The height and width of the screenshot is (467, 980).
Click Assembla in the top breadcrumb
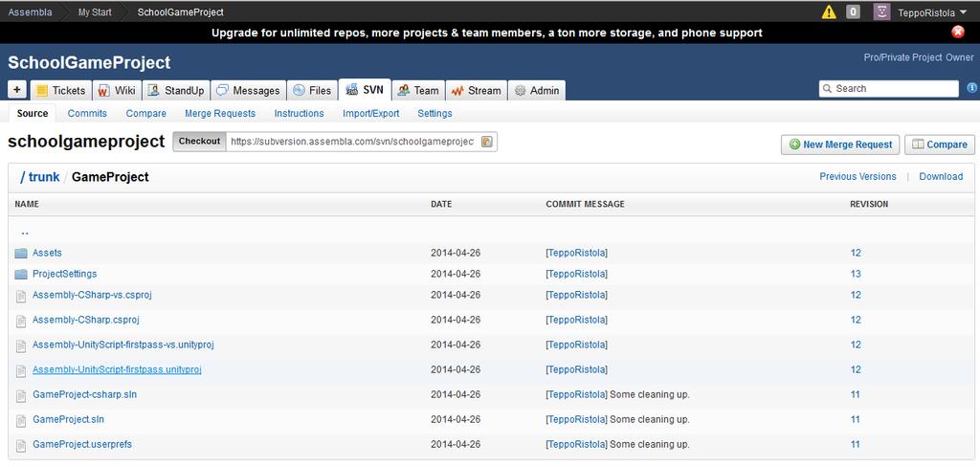point(30,11)
